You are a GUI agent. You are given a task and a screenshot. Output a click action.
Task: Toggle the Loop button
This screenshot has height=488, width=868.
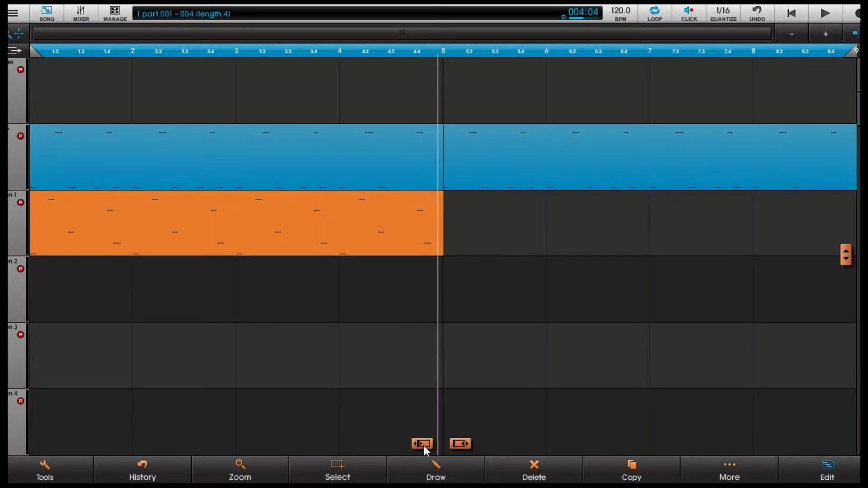tap(654, 14)
